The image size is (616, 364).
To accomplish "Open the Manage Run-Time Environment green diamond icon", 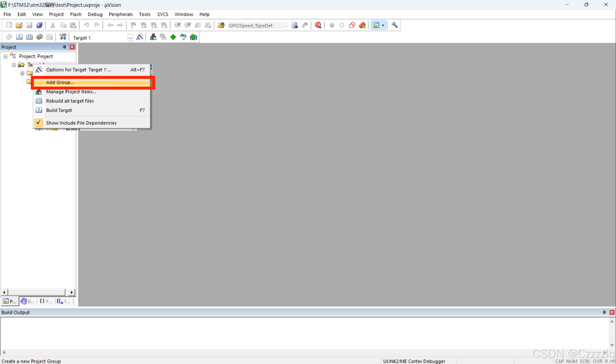I will coord(173,37).
